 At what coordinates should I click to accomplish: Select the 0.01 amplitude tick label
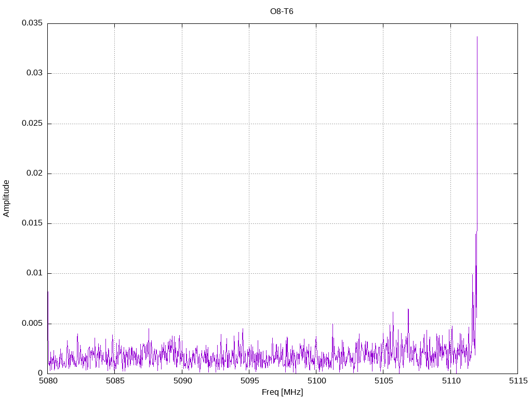pyautogui.click(x=34, y=273)
